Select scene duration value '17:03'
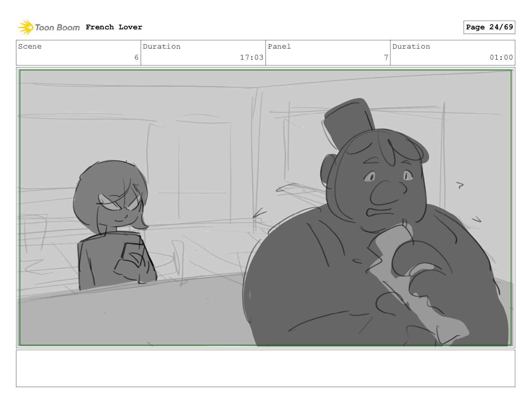The height and width of the screenshot is (411, 532). click(x=251, y=57)
